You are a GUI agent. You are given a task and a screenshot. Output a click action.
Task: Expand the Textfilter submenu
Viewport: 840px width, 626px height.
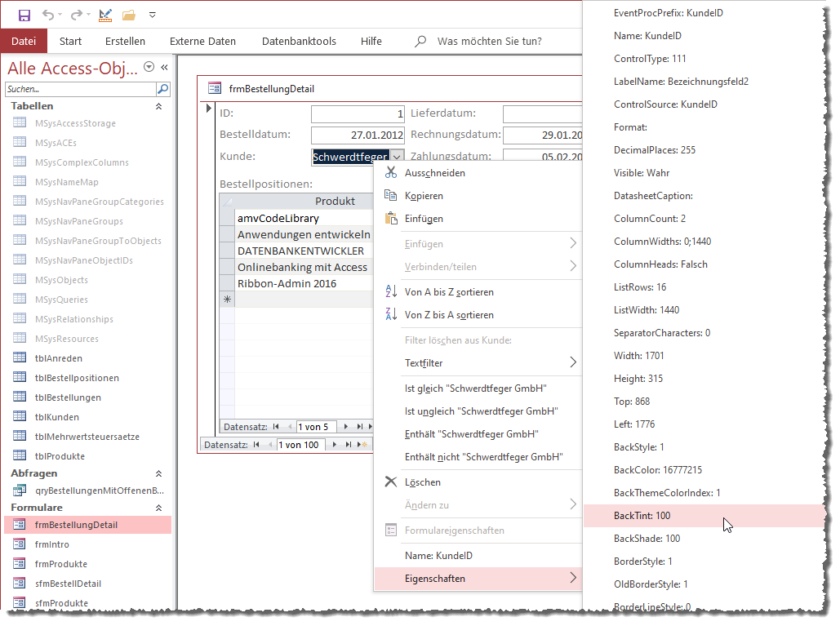(572, 362)
